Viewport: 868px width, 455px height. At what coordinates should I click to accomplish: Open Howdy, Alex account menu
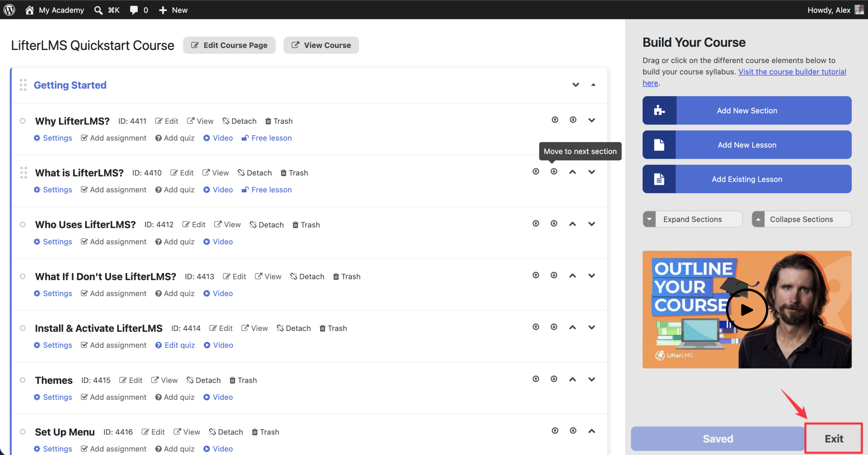(x=835, y=10)
